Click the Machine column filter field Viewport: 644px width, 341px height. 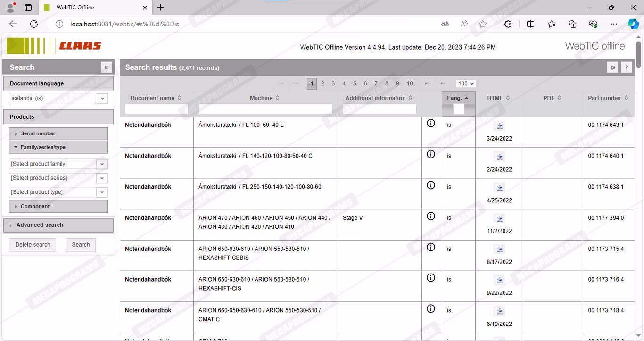click(265, 109)
